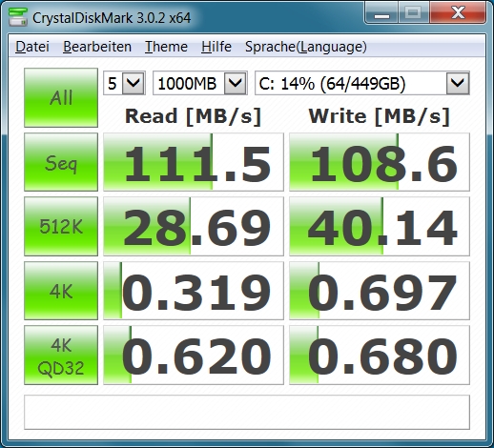The image size is (494, 448).
Task: Open the Datei menu
Action: point(32,47)
